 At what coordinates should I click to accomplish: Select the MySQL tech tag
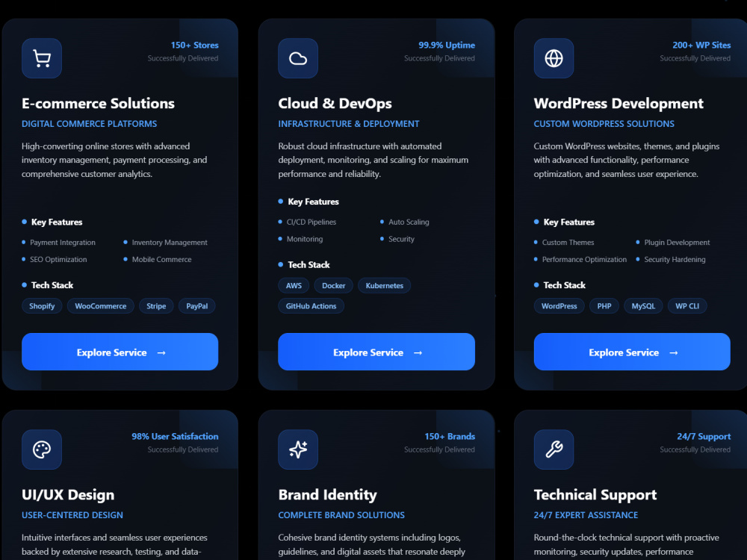coord(643,306)
